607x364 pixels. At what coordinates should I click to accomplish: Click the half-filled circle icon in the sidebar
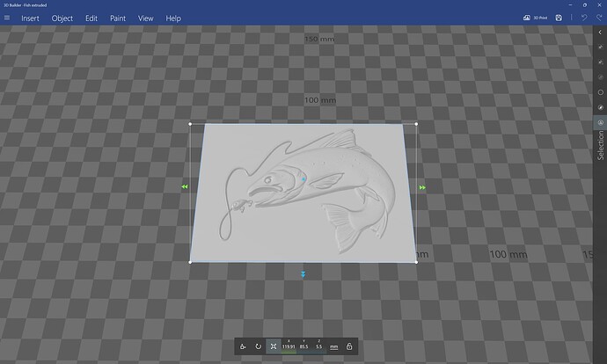coord(601,107)
